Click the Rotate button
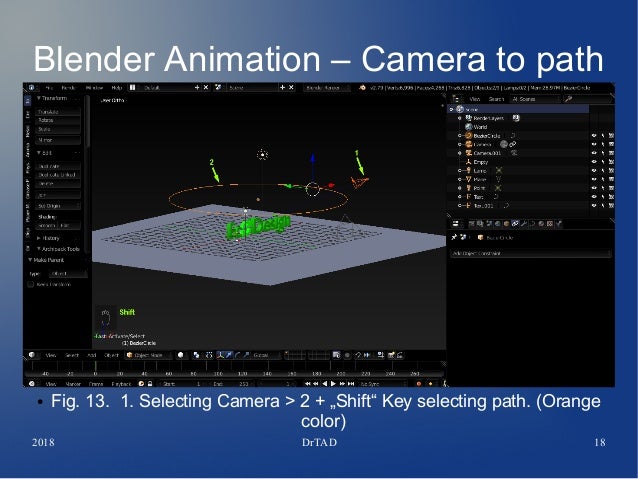The image size is (638, 479). pyautogui.click(x=59, y=120)
